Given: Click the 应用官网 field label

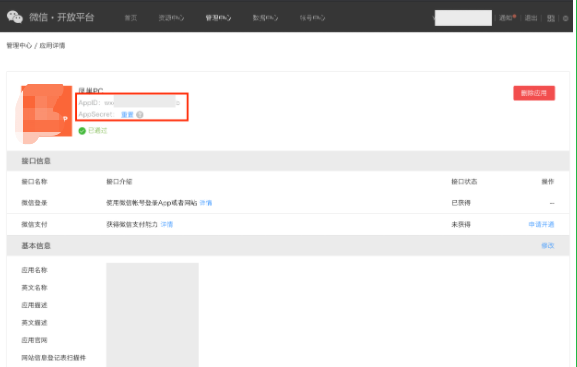Looking at the screenshot, I should click(34, 340).
